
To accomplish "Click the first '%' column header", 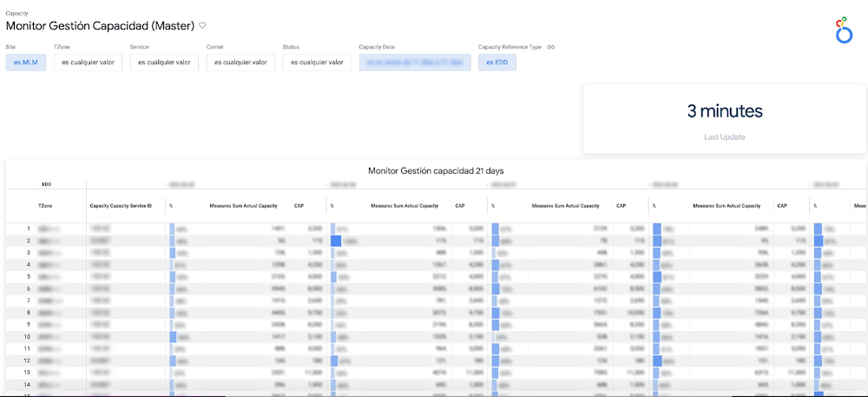I will click(x=171, y=206).
